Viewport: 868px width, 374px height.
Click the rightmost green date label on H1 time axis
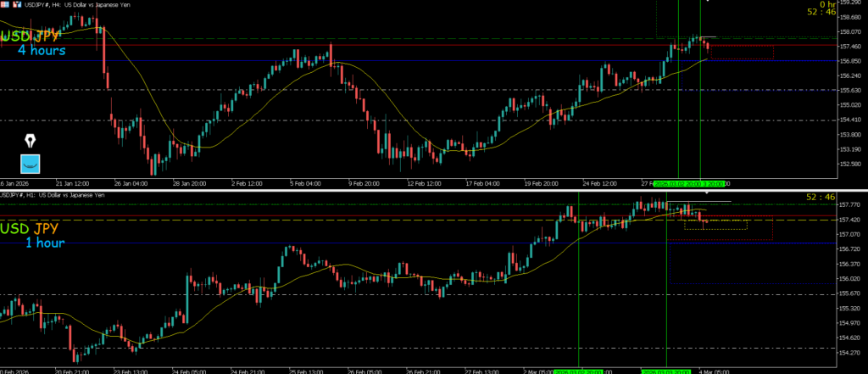[x=668, y=371]
